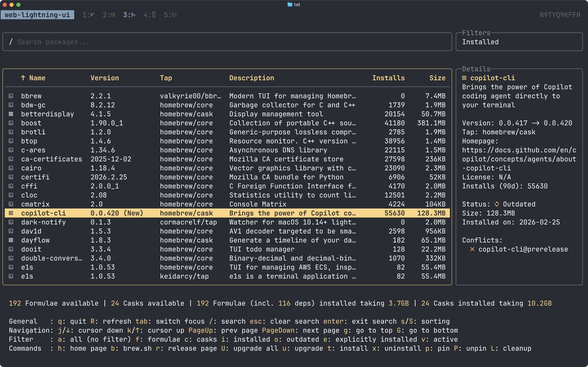This screenshot has width=588, height=367.
Task: Click the 3.7GB formulae size figure
Action: (x=399, y=303)
